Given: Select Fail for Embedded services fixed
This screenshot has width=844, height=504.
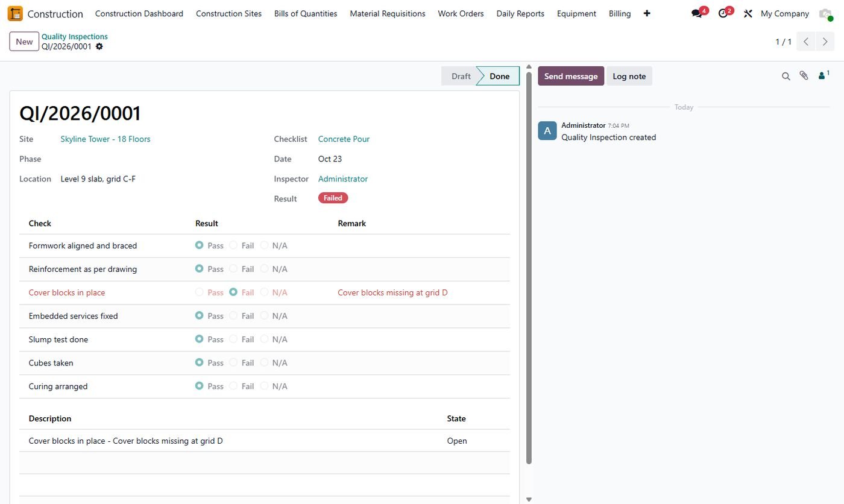Looking at the screenshot, I should coord(233,316).
